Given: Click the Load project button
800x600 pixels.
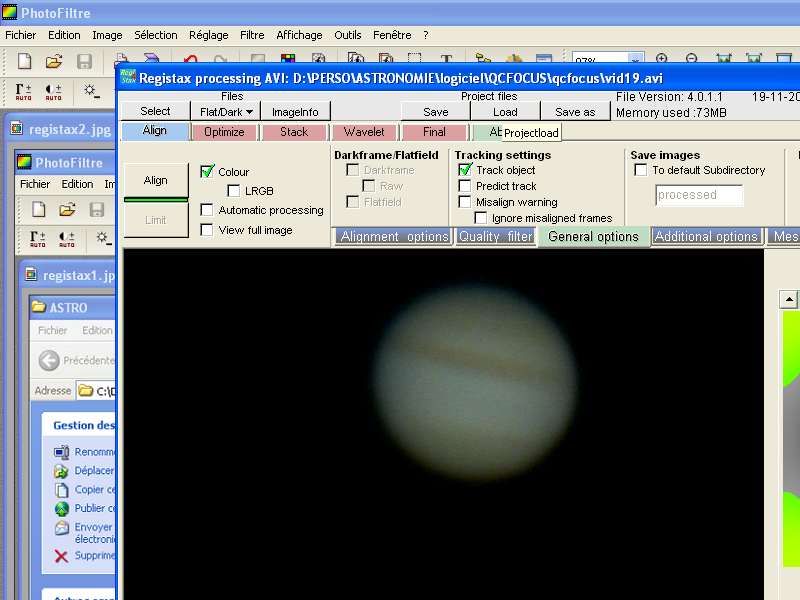Looking at the screenshot, I should [x=505, y=112].
